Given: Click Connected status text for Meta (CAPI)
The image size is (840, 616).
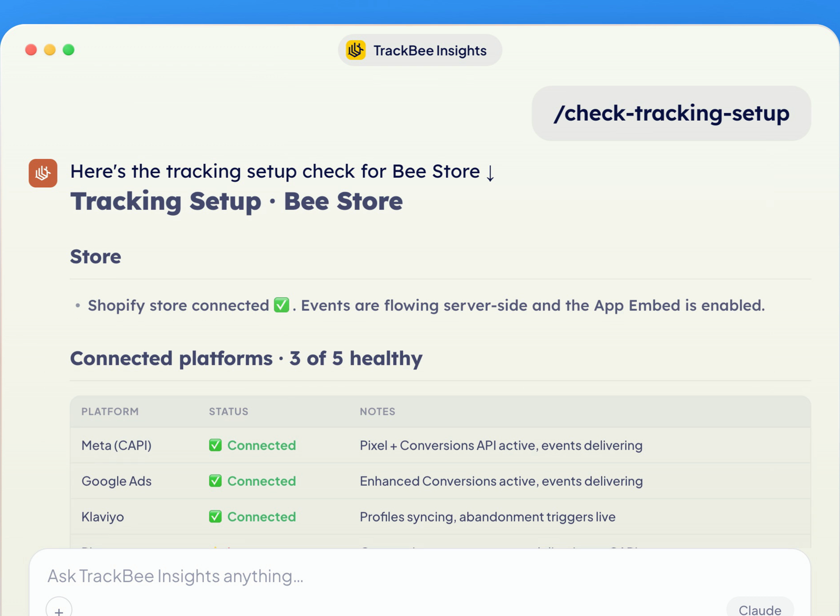Looking at the screenshot, I should [261, 445].
